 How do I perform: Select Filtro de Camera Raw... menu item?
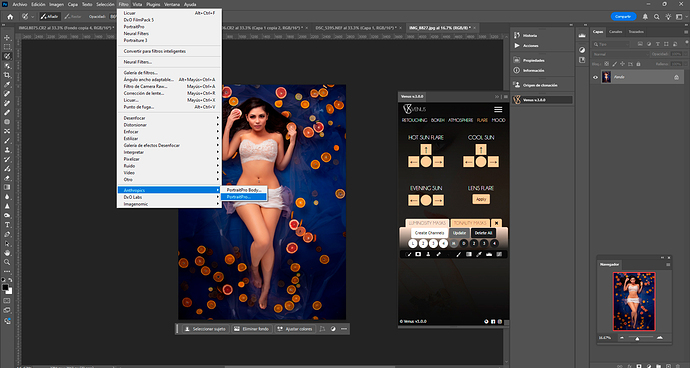pyautogui.click(x=169, y=86)
